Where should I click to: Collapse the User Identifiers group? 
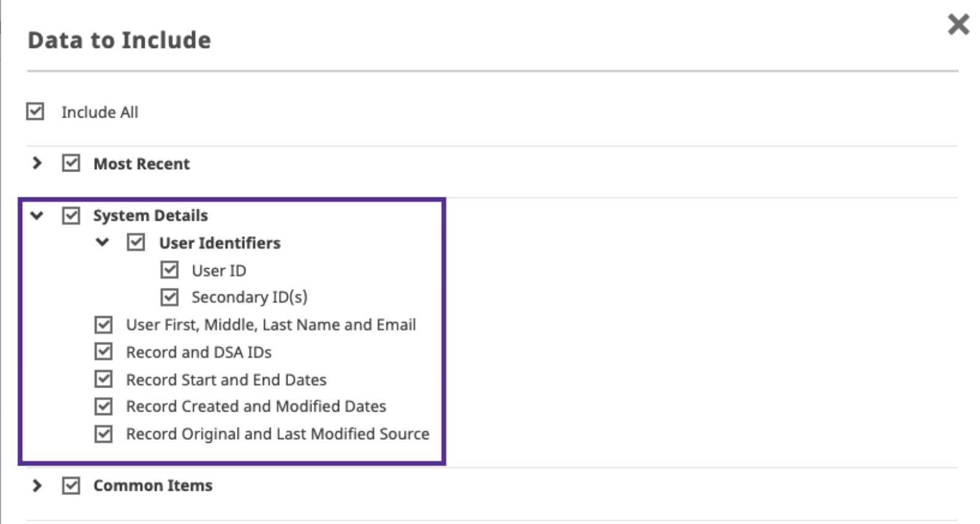102,242
